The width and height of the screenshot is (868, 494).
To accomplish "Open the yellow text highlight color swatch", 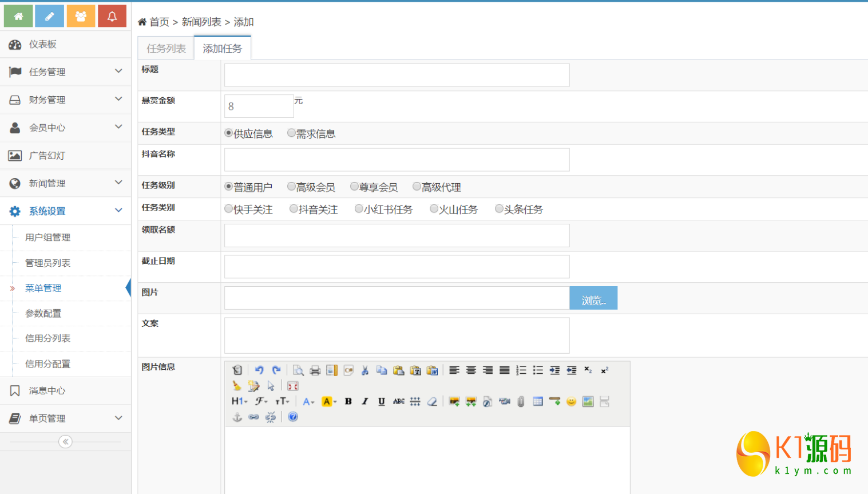I will pyautogui.click(x=327, y=401).
